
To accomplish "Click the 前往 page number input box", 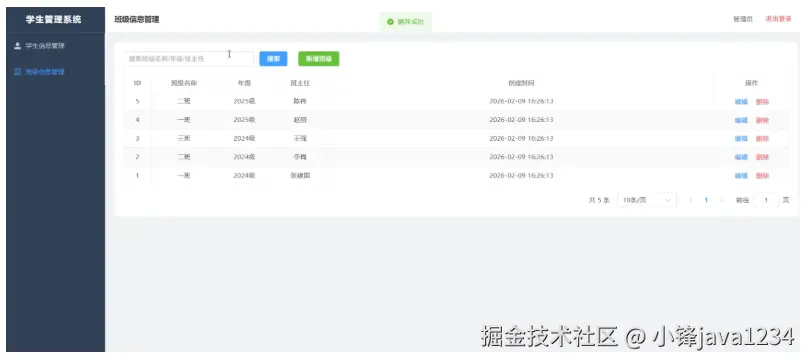I will click(x=766, y=200).
